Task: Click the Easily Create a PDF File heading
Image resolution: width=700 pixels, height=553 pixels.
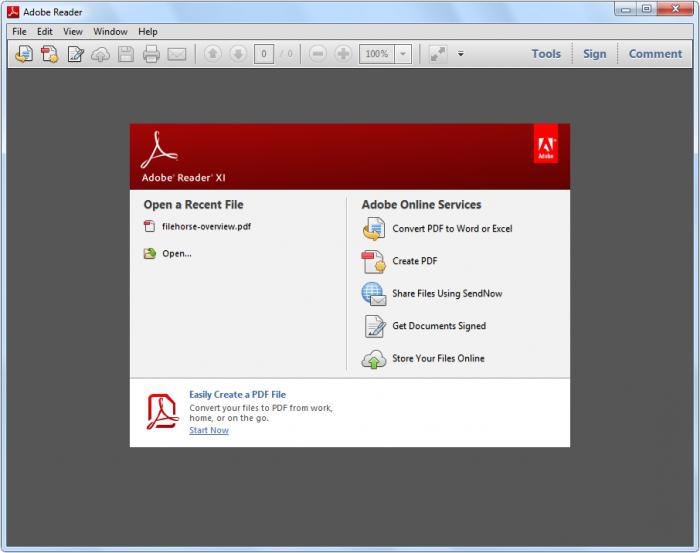Action: 238,395
